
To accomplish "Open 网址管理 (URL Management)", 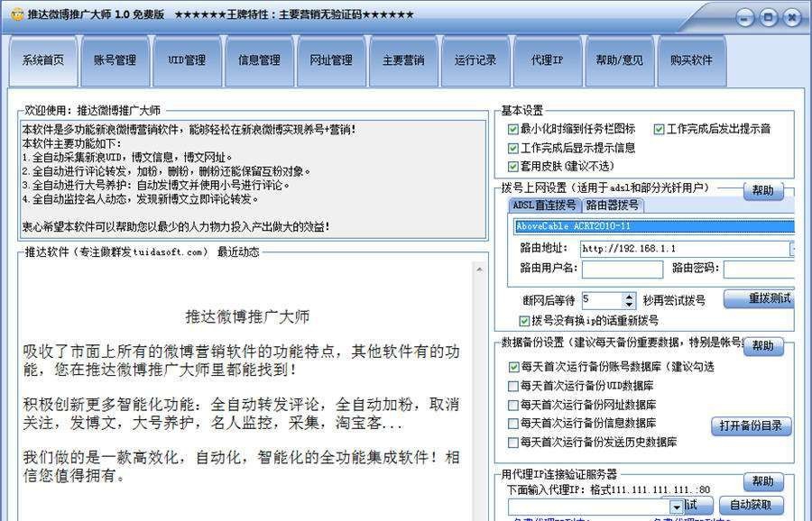I will tap(331, 60).
